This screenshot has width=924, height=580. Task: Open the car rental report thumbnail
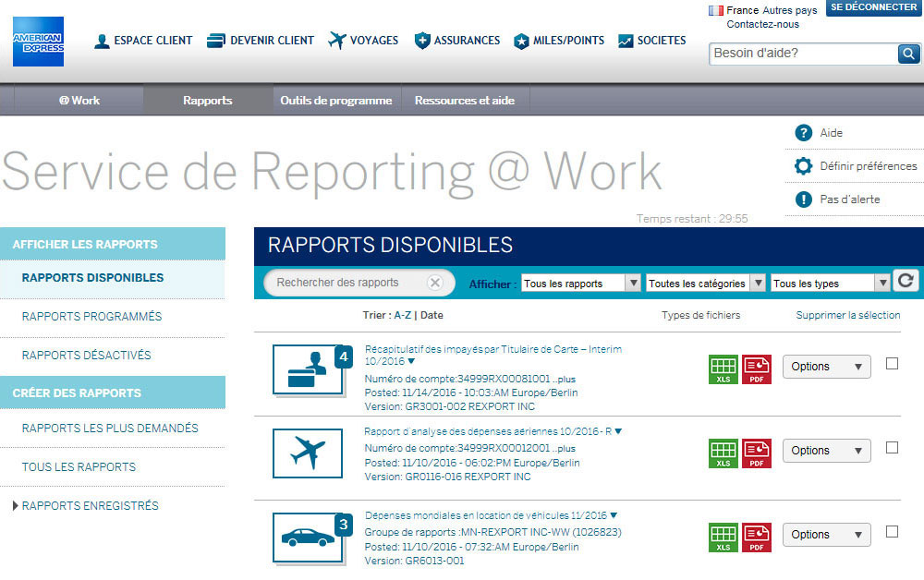tap(309, 538)
